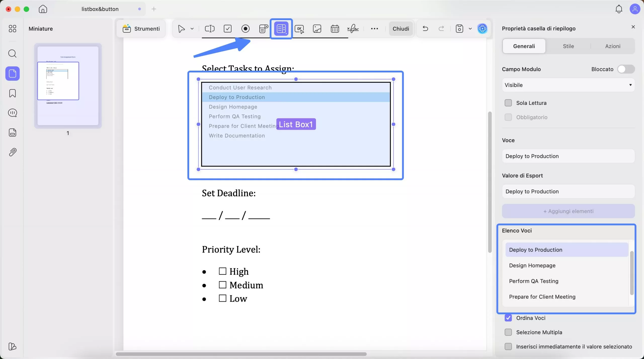Switch to the Generali tab

coord(524,46)
